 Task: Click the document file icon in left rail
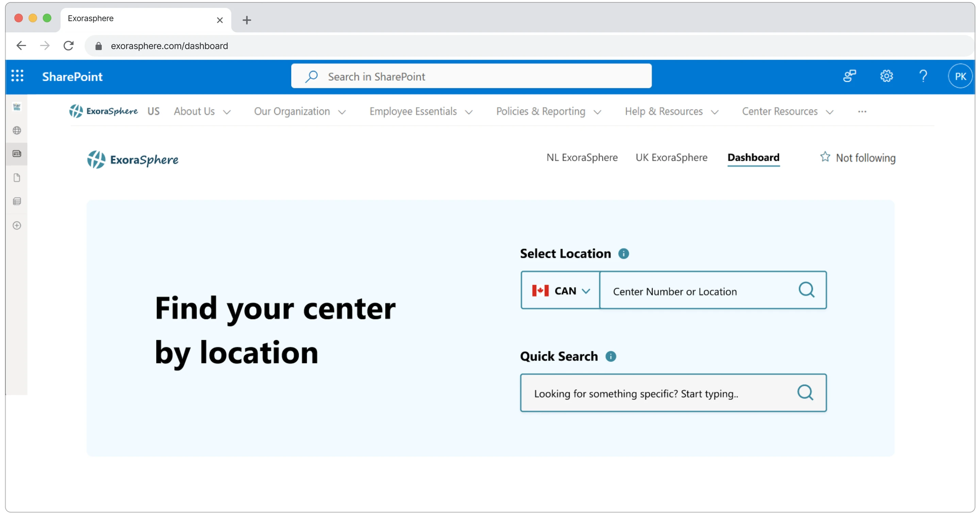point(17,178)
